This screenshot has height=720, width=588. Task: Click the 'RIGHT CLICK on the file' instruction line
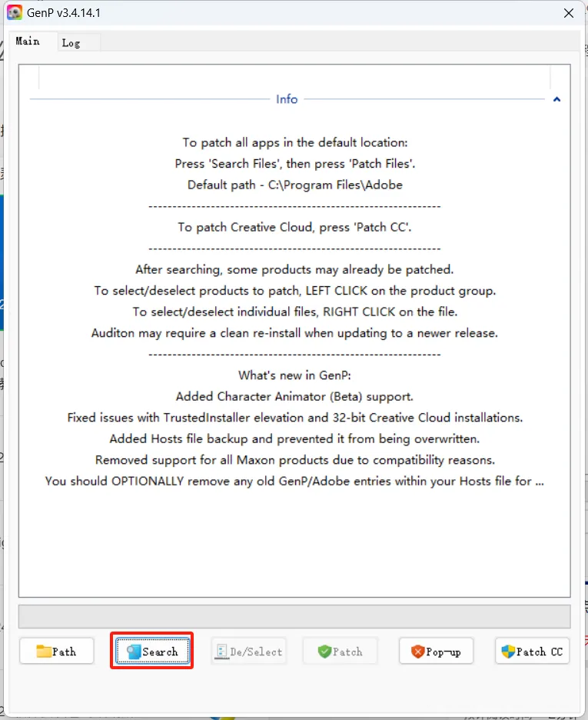[x=295, y=312]
